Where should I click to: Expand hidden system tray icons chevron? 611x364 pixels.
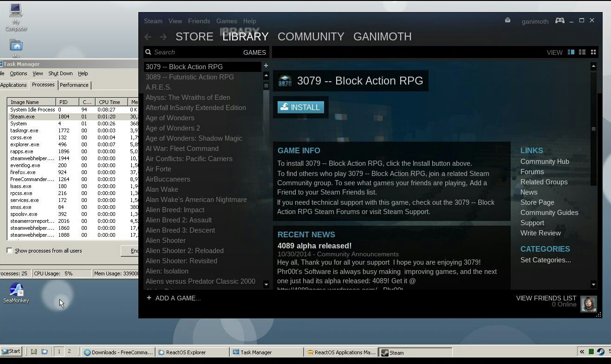(x=582, y=352)
